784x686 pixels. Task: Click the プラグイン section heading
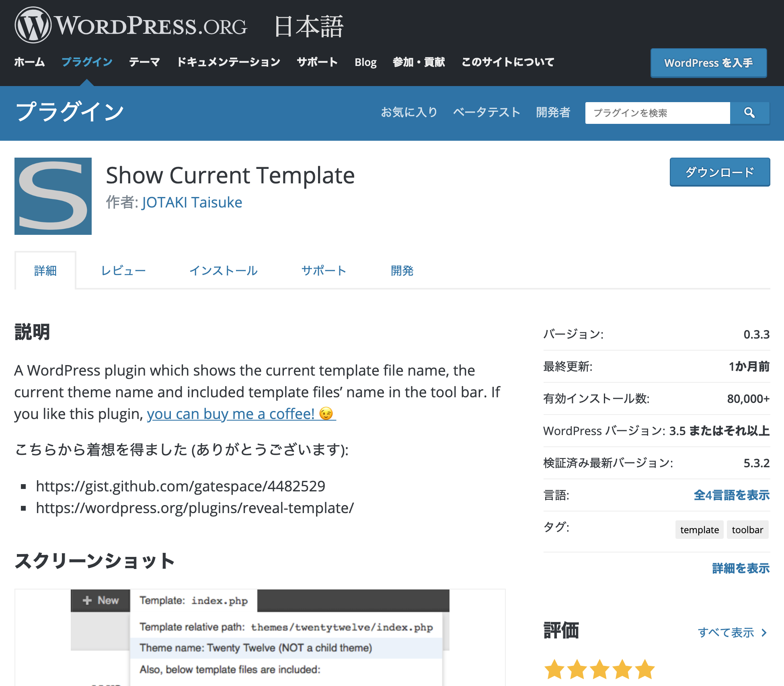(x=70, y=111)
